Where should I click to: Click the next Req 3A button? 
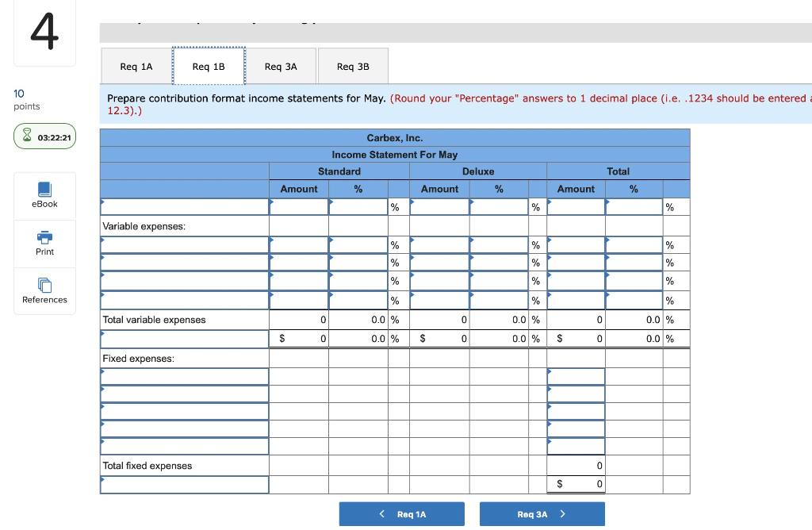coord(542,514)
